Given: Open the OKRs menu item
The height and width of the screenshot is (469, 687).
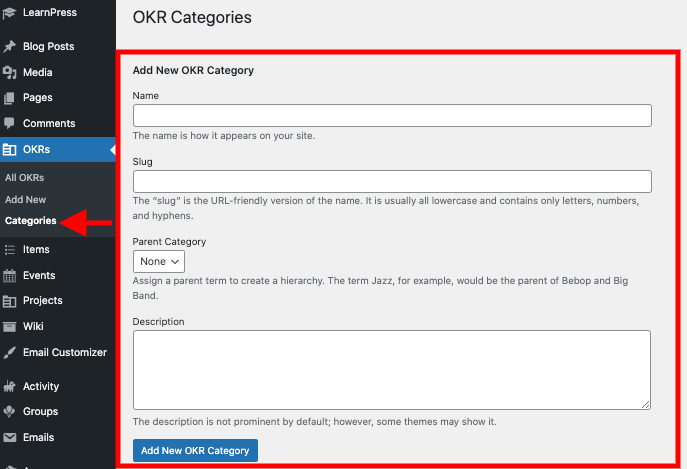Looking at the screenshot, I should 36,150.
